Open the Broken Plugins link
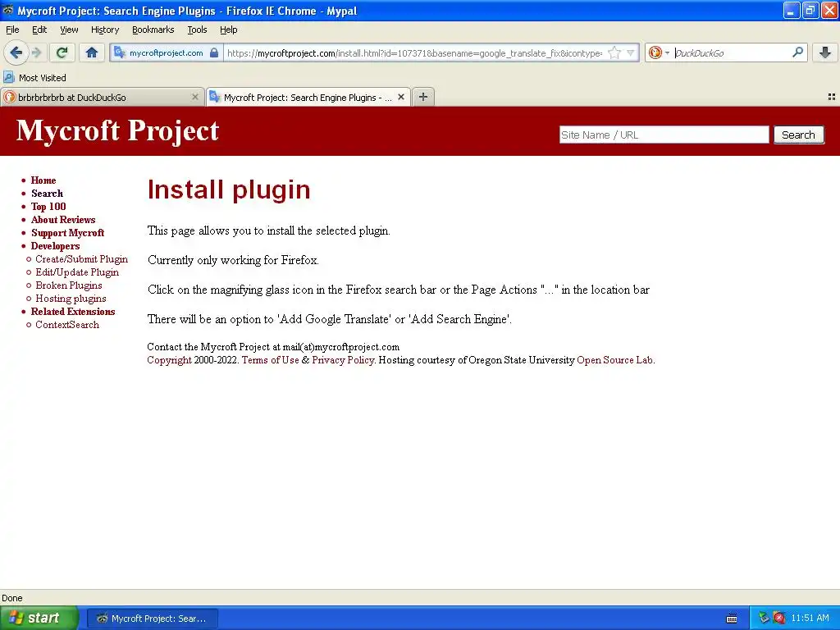The width and height of the screenshot is (840, 630). tap(69, 285)
